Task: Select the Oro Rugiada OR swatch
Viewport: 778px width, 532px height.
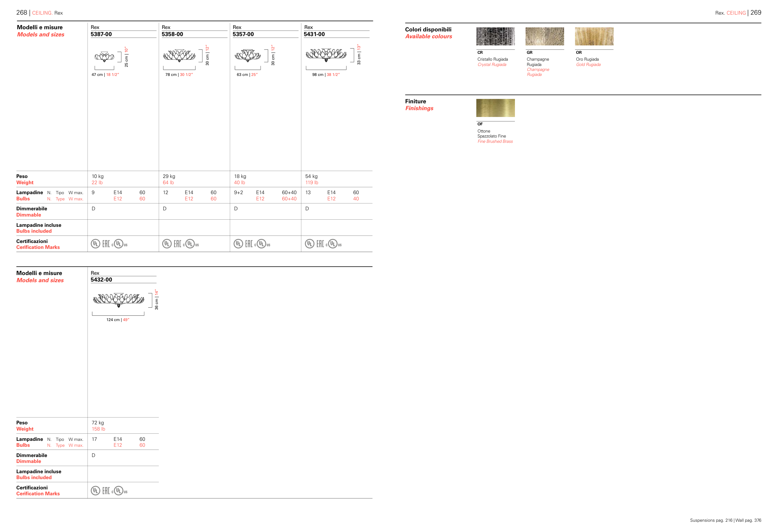Action: point(594,36)
